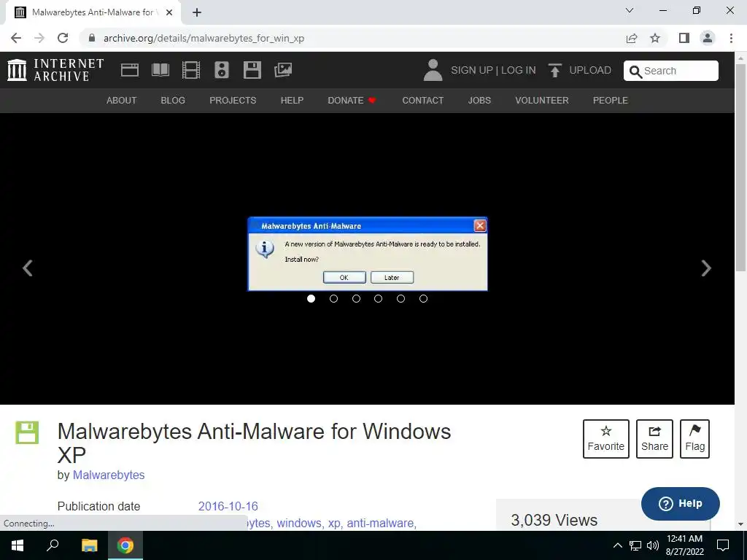Click the windows topic link
747x560 pixels.
pyautogui.click(x=300, y=523)
